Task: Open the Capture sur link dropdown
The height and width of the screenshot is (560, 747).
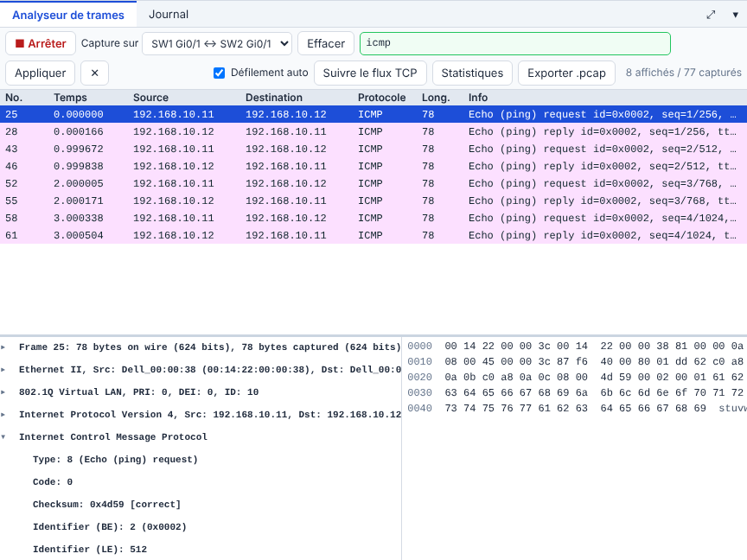Action: click(x=217, y=44)
